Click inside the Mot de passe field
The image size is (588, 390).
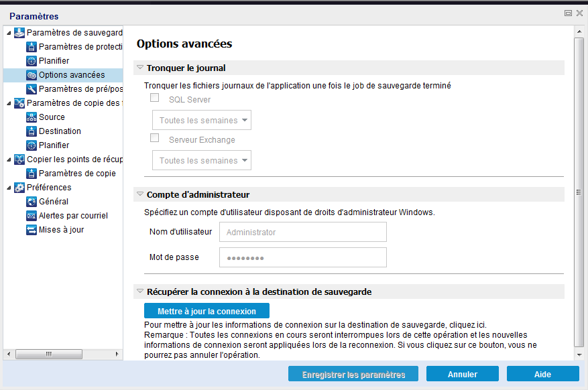[302, 257]
